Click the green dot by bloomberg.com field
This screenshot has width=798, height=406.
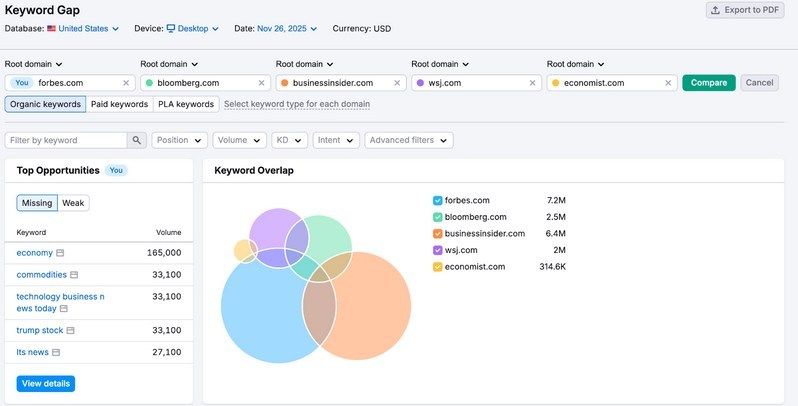pos(149,83)
